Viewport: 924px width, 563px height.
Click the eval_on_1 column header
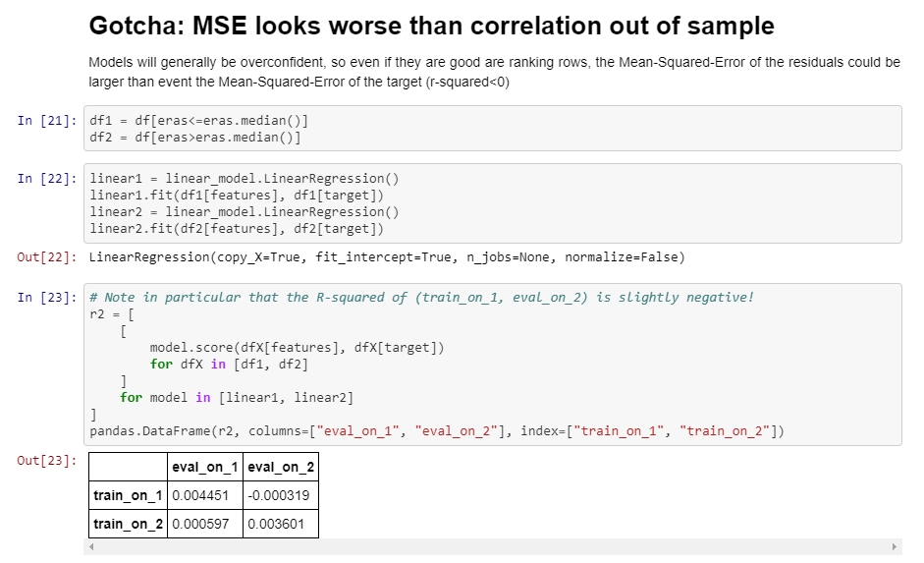point(204,468)
